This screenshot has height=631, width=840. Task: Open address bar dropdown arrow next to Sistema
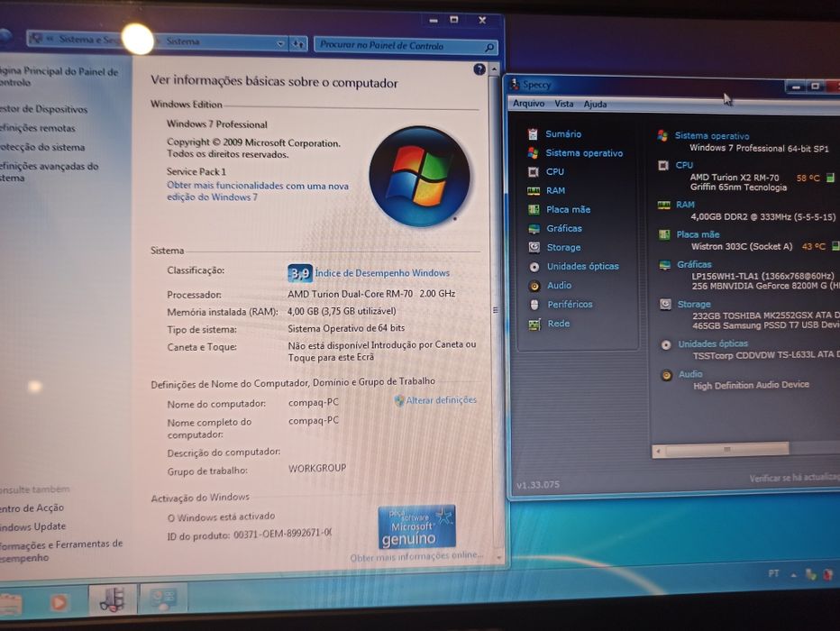pos(280,43)
